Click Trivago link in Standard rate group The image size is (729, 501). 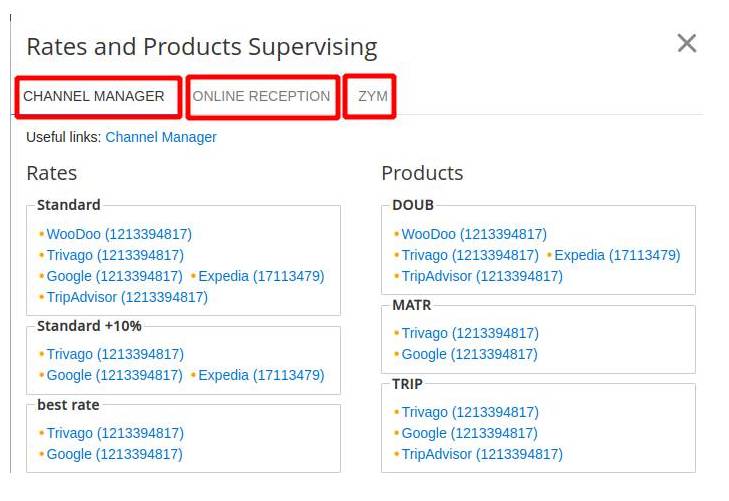click(x=115, y=255)
